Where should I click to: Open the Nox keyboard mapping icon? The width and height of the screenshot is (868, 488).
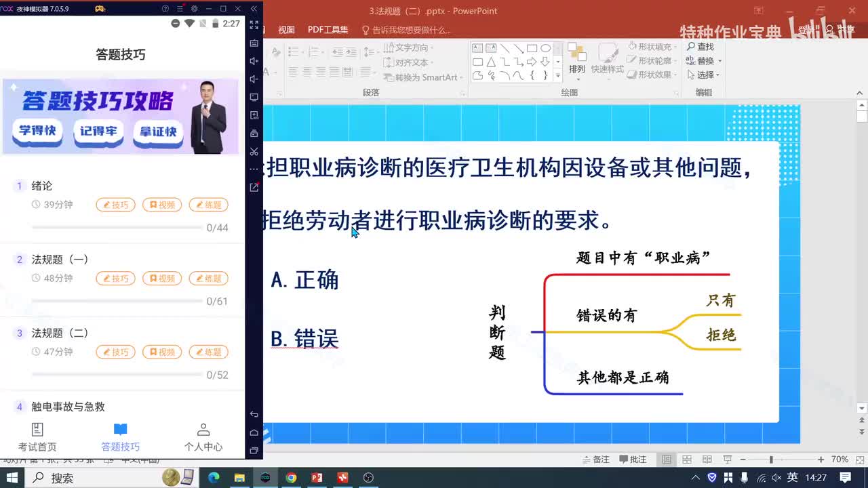[x=254, y=43]
